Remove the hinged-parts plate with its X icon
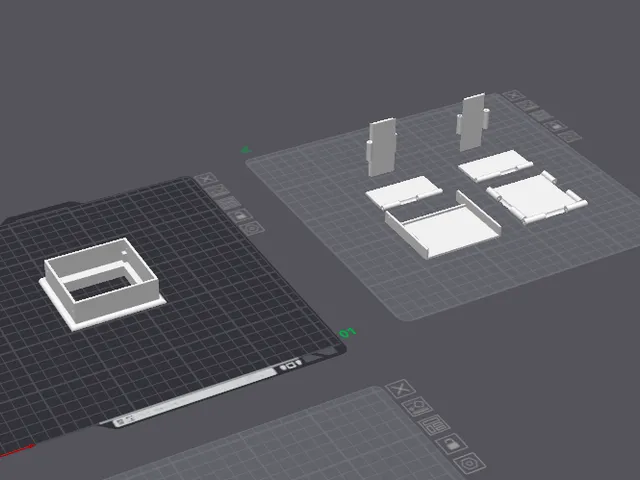This screenshot has width=640, height=480. tap(514, 96)
